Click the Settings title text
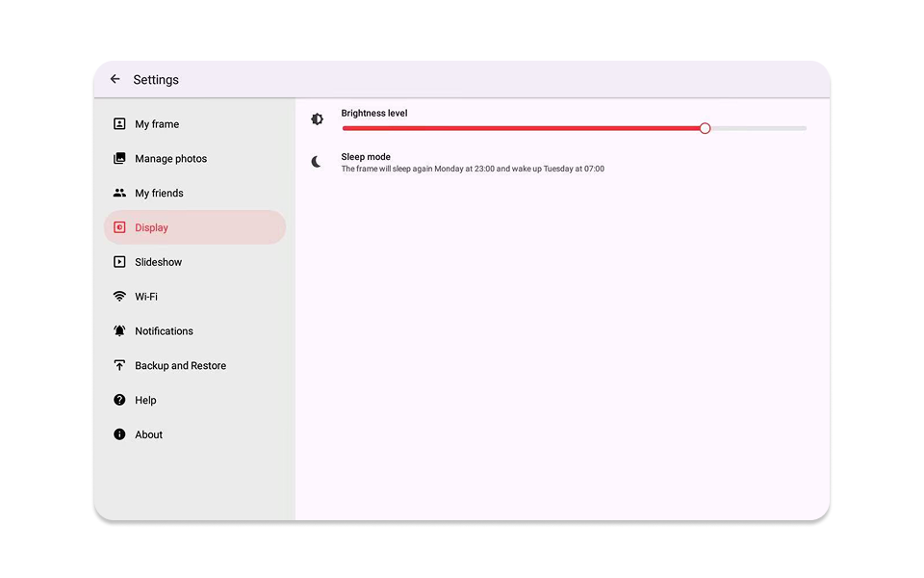 tap(156, 80)
